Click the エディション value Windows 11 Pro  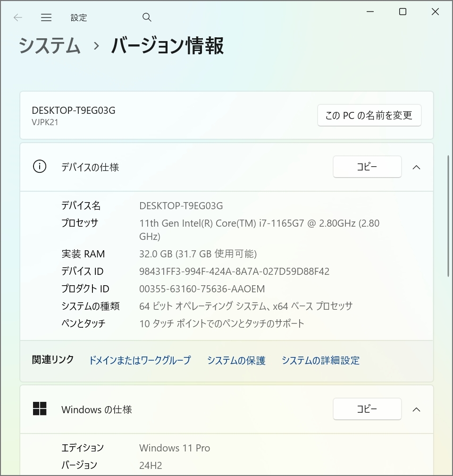[x=174, y=448]
